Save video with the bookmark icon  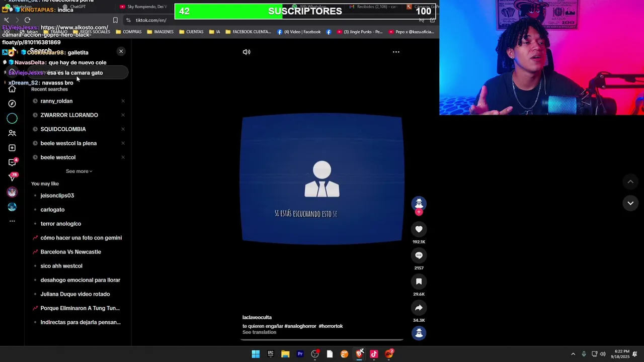click(419, 282)
